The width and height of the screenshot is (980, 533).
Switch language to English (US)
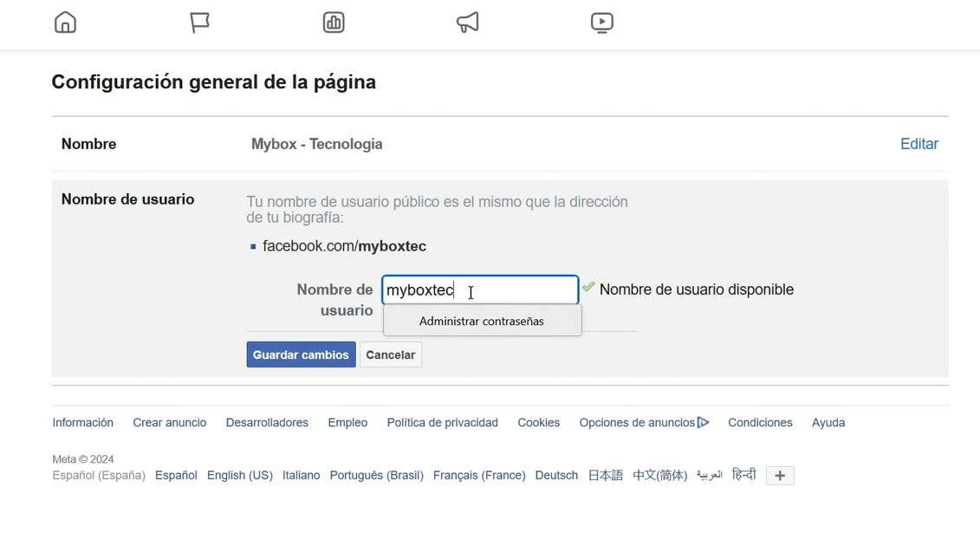[240, 476]
